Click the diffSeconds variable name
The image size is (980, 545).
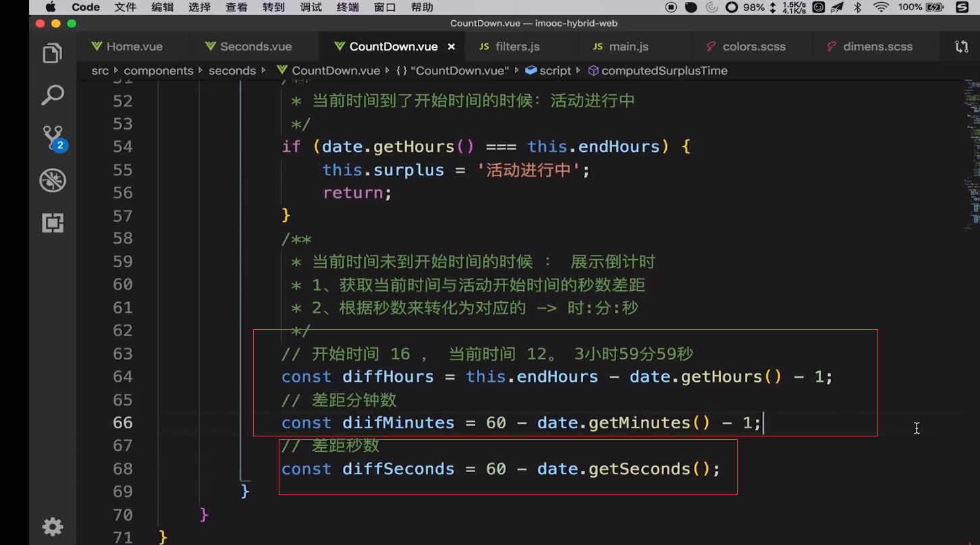coord(398,468)
